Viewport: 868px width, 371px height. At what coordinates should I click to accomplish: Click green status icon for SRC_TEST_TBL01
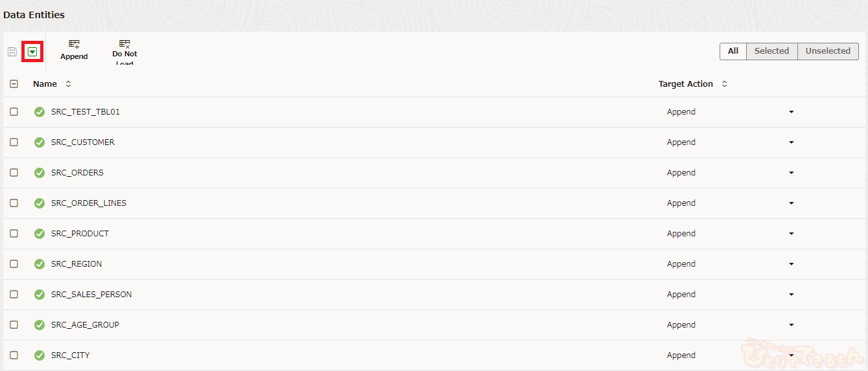pos(40,112)
